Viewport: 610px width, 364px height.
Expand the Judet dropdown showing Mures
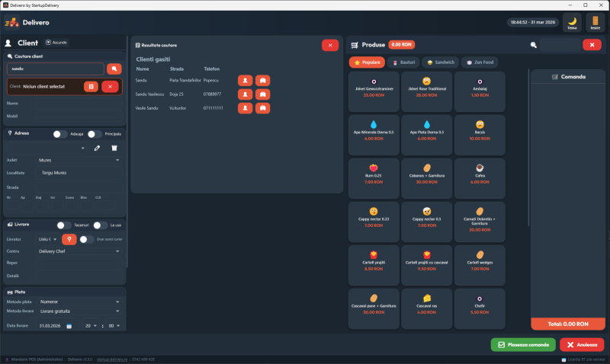point(79,161)
